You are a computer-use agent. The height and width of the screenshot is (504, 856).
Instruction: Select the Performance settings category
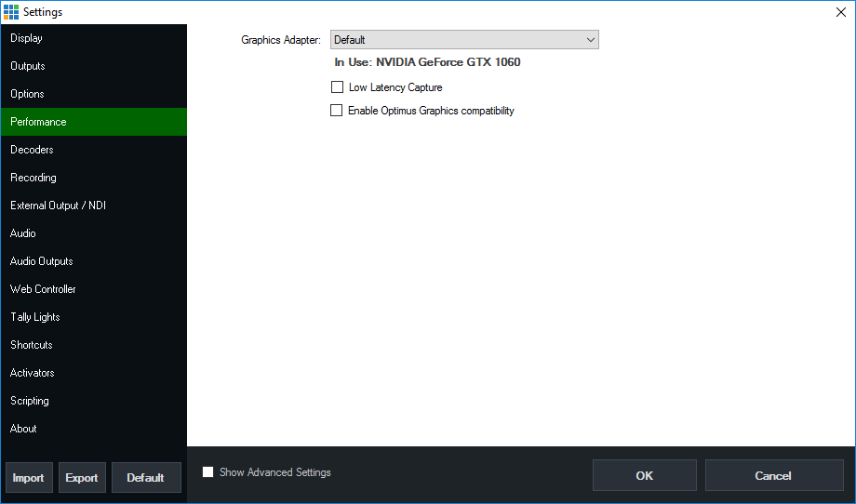[94, 122]
